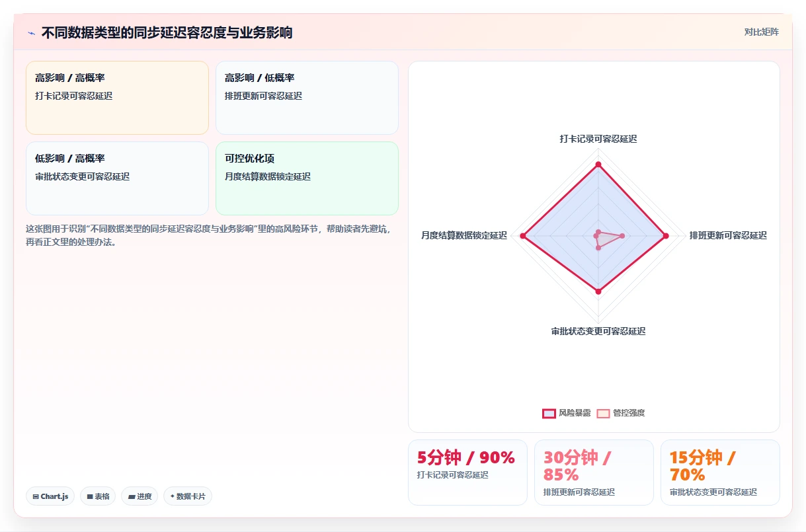Click the 打卡记录可容忍延迟 text in yellow card
Image resolution: width=806 pixels, height=532 pixels.
click(74, 96)
